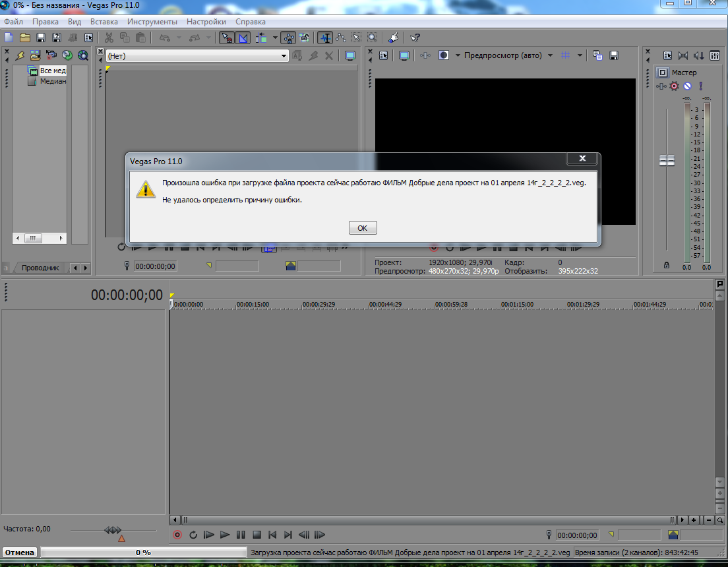The height and width of the screenshot is (567, 728).
Task: Open the Вид menu
Action: point(75,22)
